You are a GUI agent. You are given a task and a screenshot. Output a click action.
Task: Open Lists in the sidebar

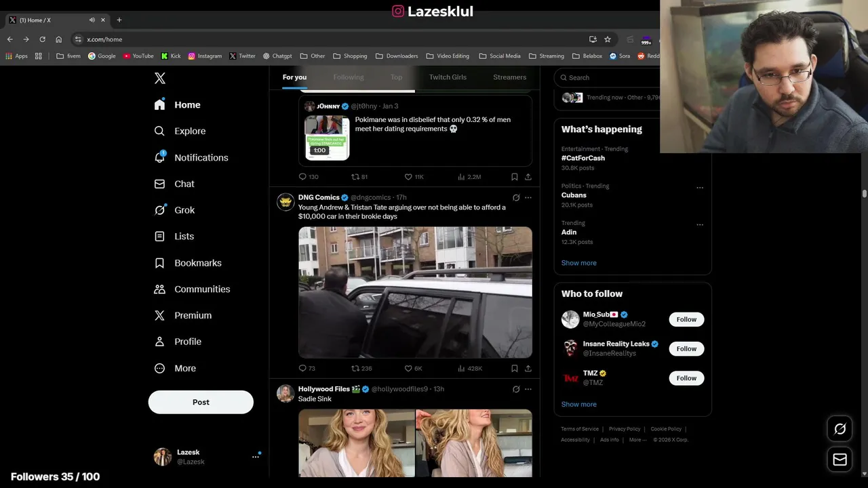(x=175, y=237)
